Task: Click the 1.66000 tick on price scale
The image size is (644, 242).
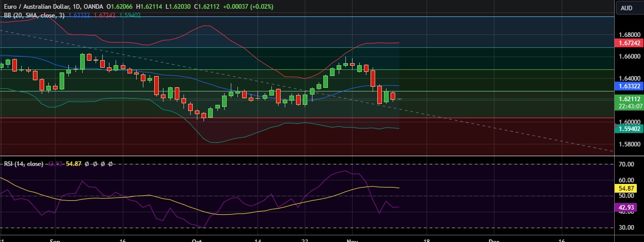Action: click(629, 57)
